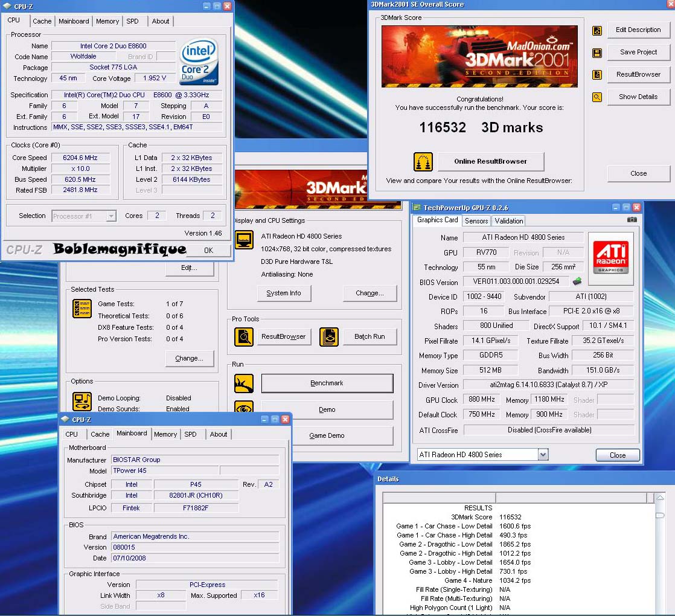Click the Online ResultBrowser yellow icon
Image resolution: width=675 pixels, height=616 pixels.
click(x=423, y=162)
